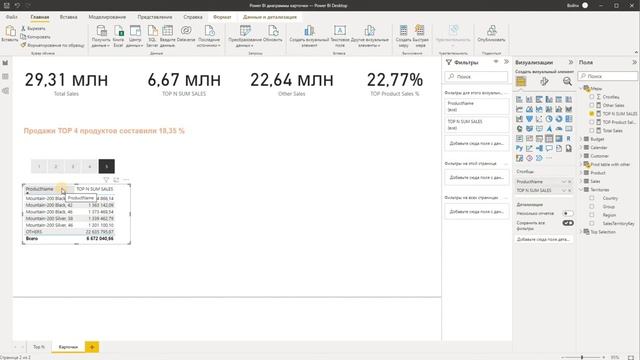
Task: Check the Total Sales measure checkbox
Action: (x=591, y=131)
